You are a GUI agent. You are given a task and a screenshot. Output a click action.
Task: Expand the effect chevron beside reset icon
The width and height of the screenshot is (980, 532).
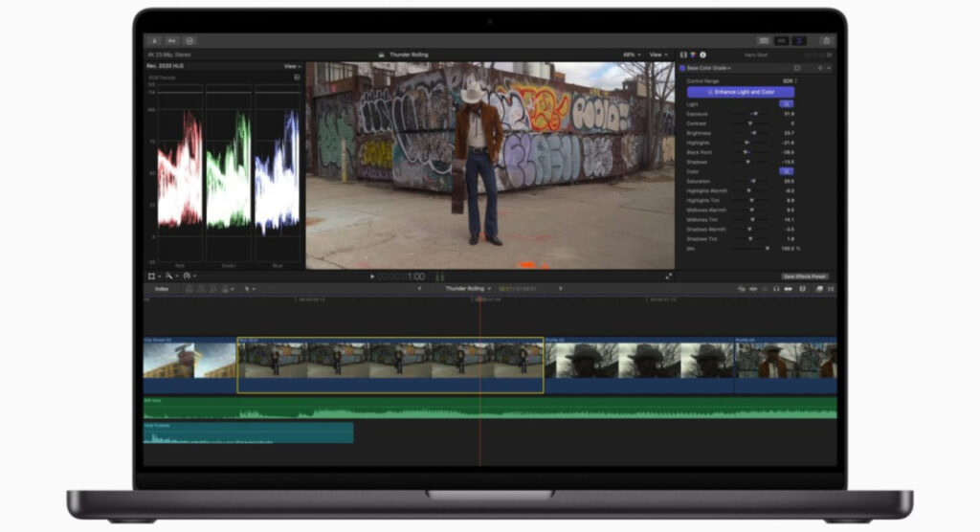(830, 68)
